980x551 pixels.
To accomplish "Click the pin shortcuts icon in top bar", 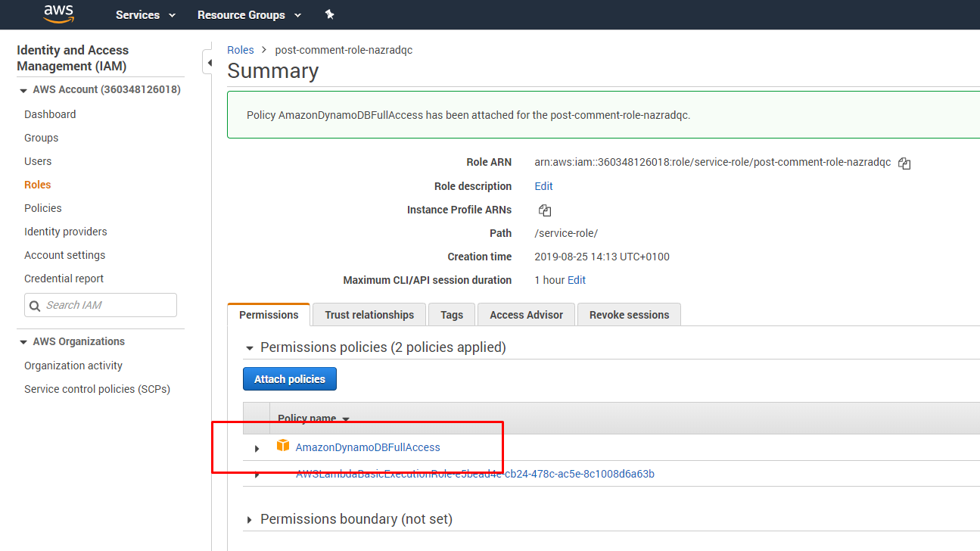I will (329, 14).
